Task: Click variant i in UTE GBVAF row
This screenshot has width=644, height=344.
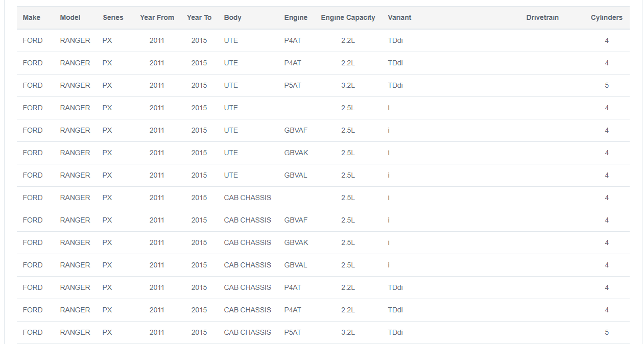Action: [x=389, y=130]
